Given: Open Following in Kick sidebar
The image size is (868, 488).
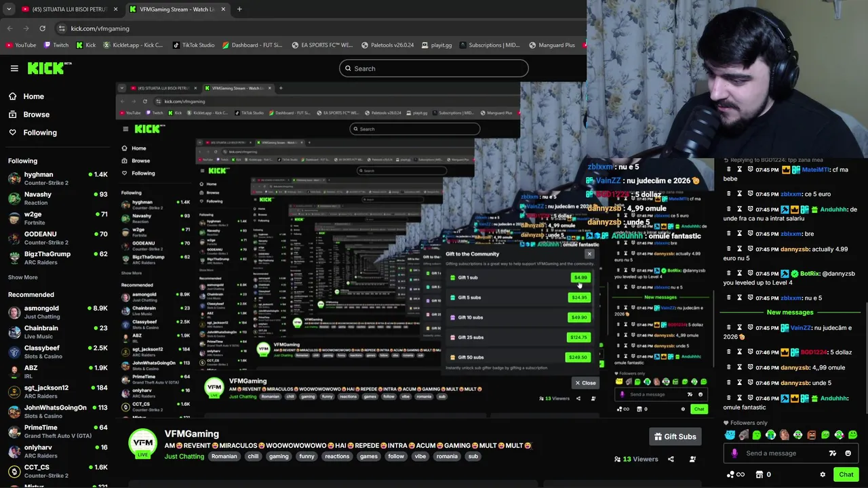Looking at the screenshot, I should point(40,132).
